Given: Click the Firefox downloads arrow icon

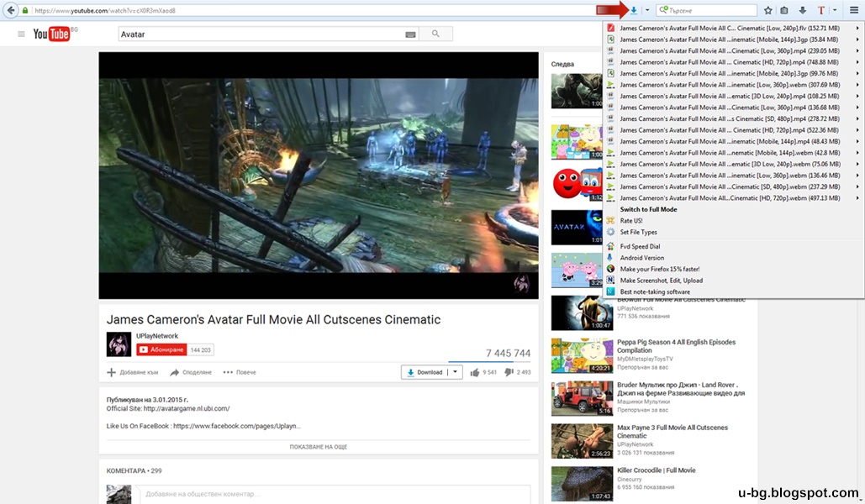Looking at the screenshot, I should point(803,10).
